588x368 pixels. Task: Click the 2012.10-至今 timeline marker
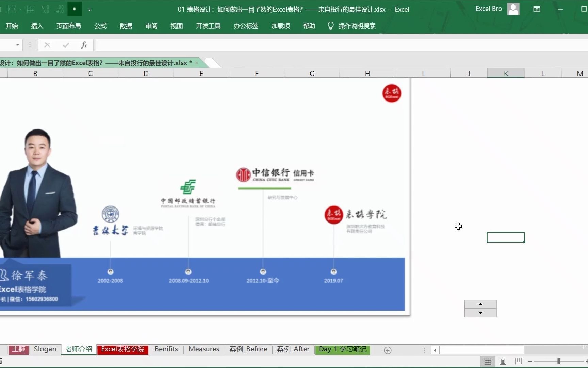click(263, 272)
